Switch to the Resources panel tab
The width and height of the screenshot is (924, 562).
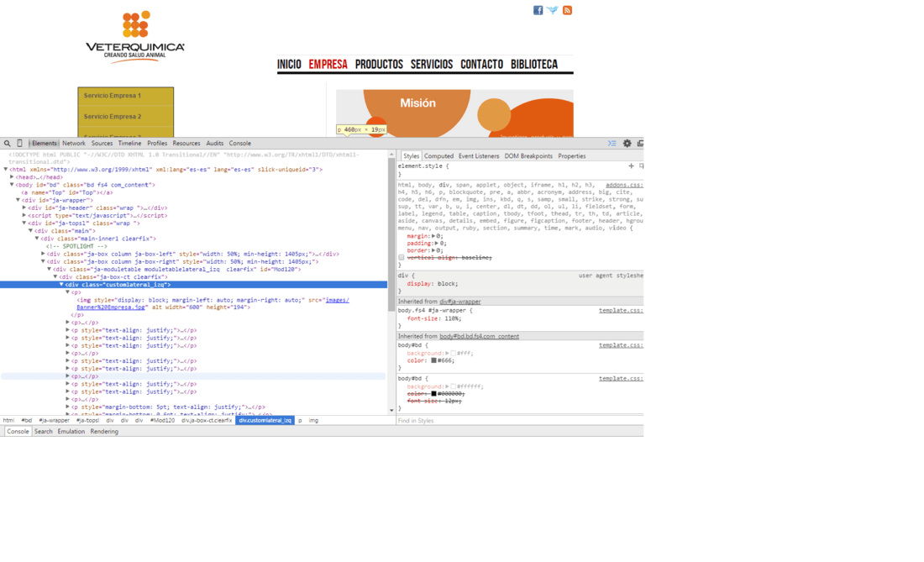tap(186, 143)
